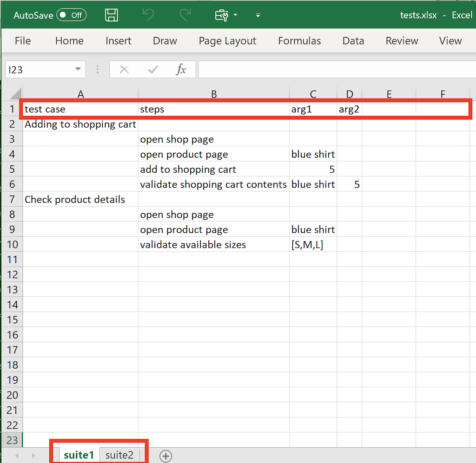Switch to the Insert ribbon tab
This screenshot has width=476, height=463.
pyautogui.click(x=118, y=40)
